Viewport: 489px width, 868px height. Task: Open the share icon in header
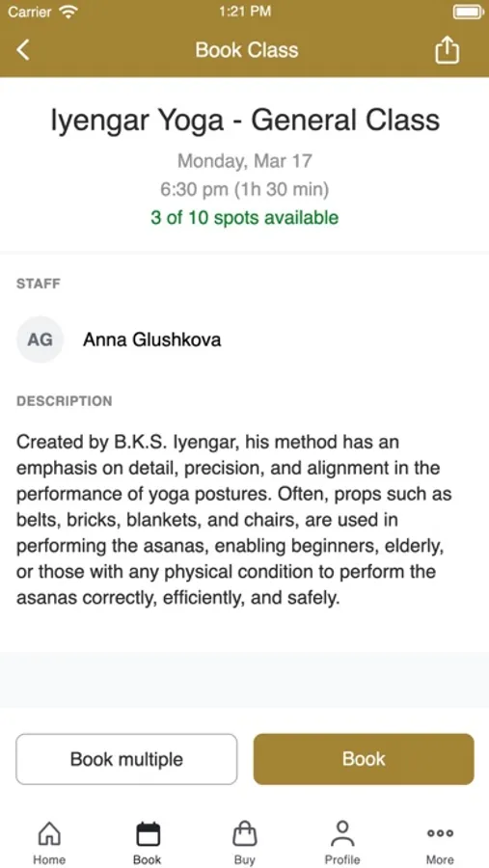tap(447, 51)
